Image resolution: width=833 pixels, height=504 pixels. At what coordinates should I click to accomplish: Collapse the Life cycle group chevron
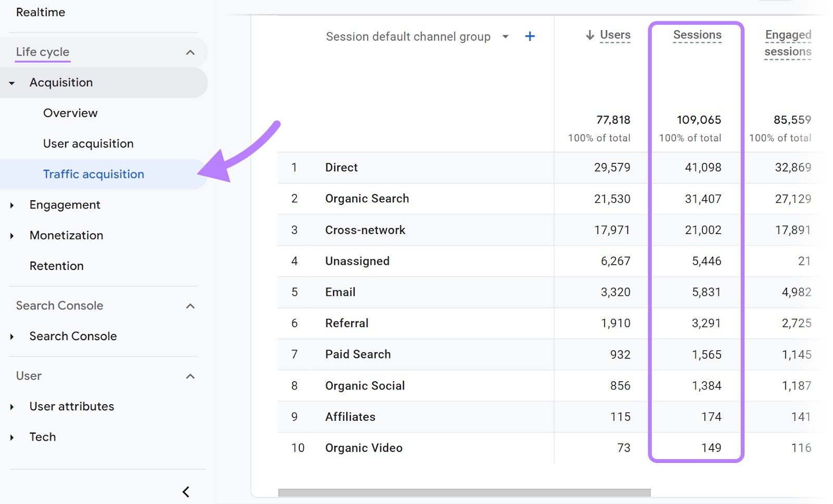(191, 51)
